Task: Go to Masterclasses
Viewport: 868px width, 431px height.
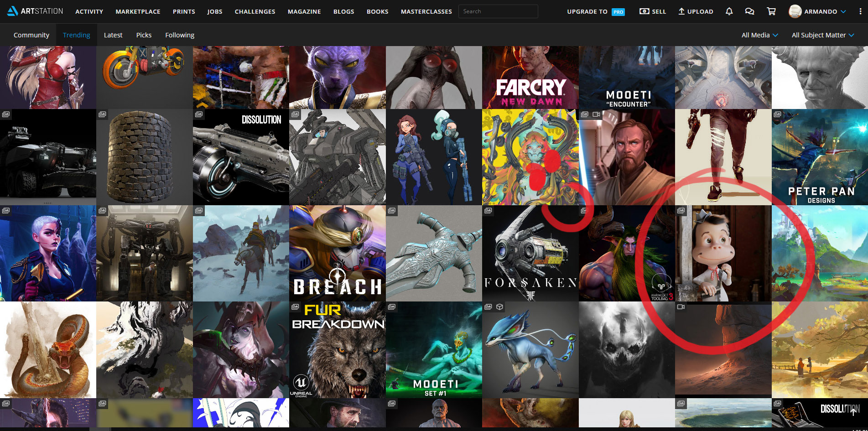Action: coord(426,11)
